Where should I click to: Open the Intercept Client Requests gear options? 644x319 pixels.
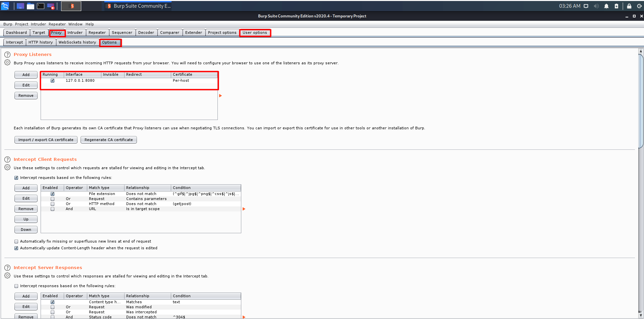[x=7, y=167]
